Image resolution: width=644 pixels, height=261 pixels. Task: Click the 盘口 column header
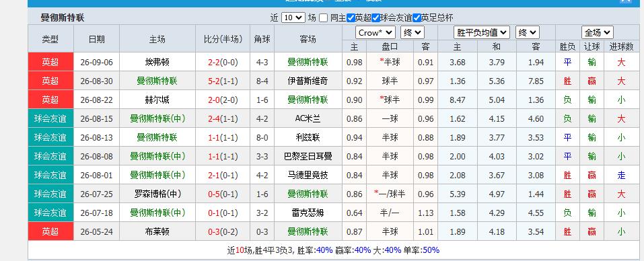point(390,47)
